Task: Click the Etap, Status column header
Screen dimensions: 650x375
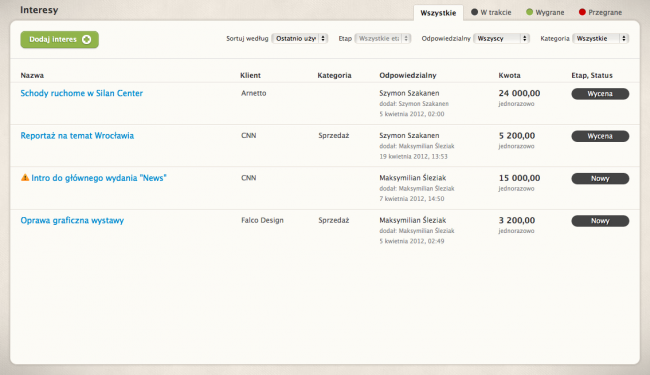Action: (592, 75)
